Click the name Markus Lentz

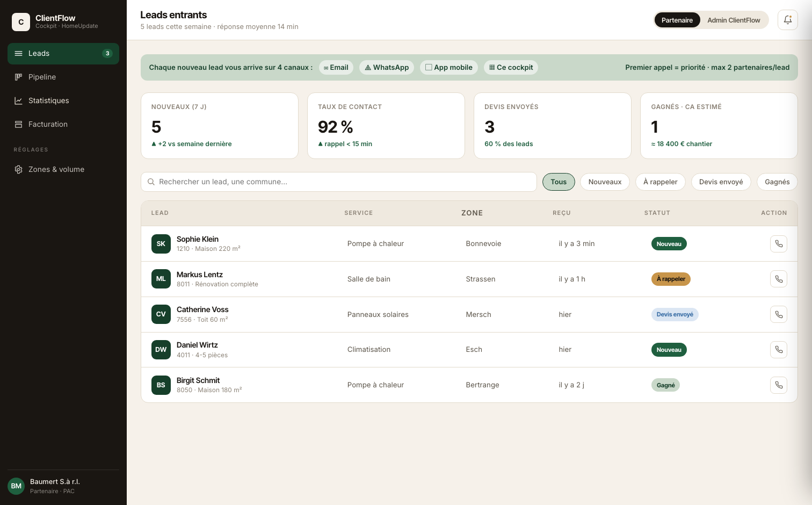coord(200,275)
